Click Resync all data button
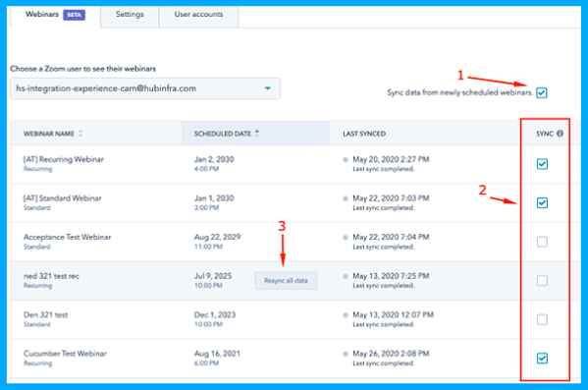Screen dimensions: 588x390 pos(286,281)
